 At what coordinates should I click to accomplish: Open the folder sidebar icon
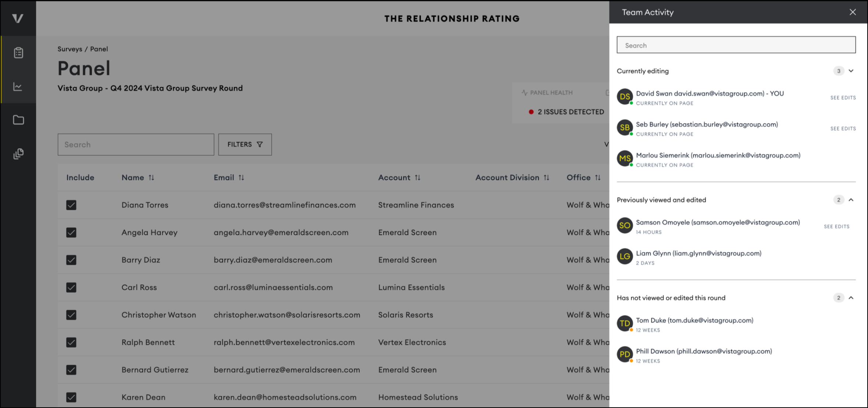(18, 120)
